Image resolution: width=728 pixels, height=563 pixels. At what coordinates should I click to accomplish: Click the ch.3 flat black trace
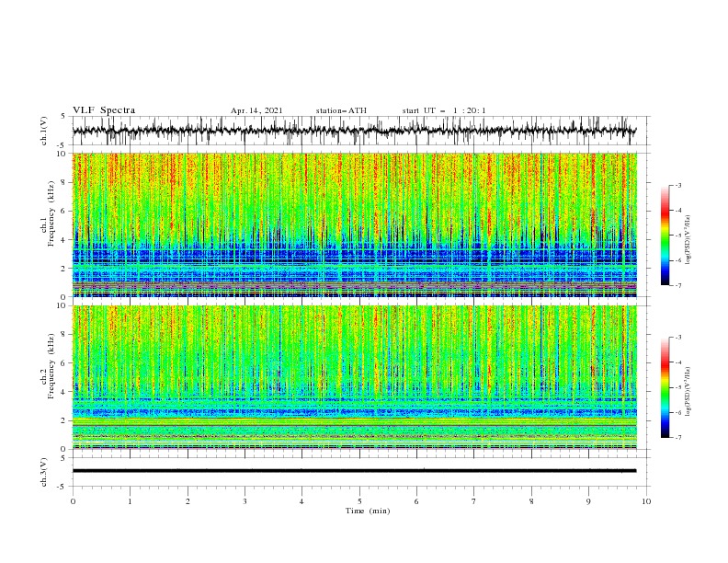354,471
